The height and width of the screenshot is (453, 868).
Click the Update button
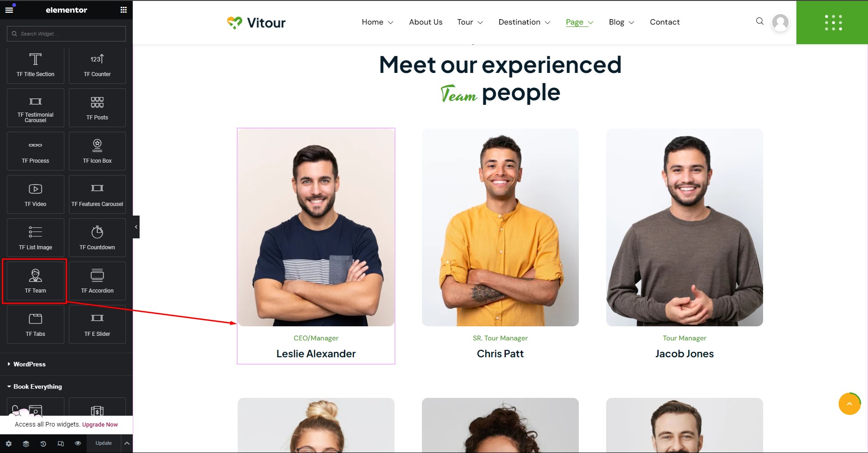pyautogui.click(x=104, y=443)
